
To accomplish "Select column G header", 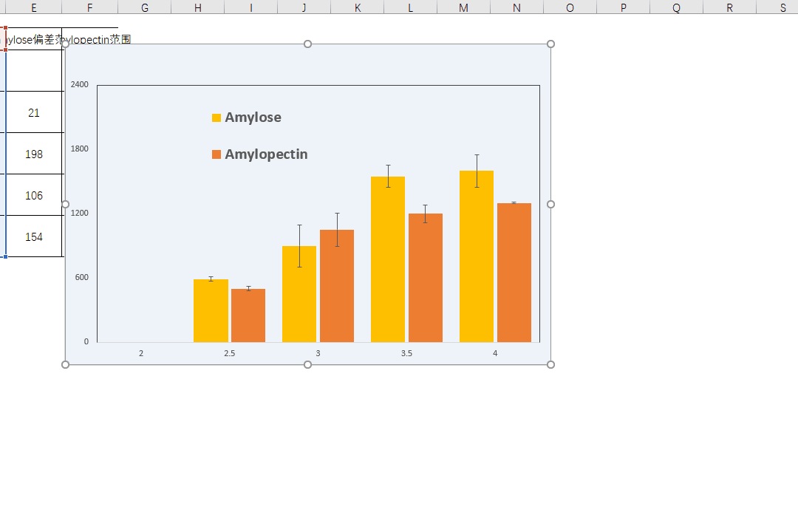I will 145,7.
